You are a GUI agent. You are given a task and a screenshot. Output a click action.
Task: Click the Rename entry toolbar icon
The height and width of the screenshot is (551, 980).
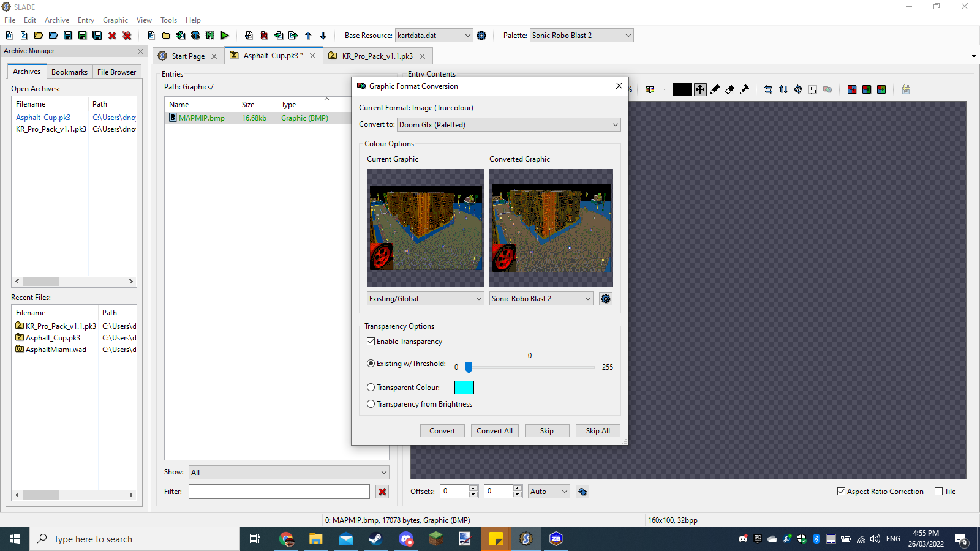(x=249, y=36)
